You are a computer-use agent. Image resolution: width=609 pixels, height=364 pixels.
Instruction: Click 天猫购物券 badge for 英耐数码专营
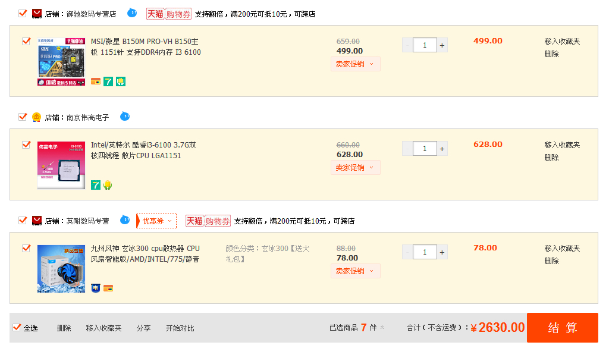[x=208, y=221]
